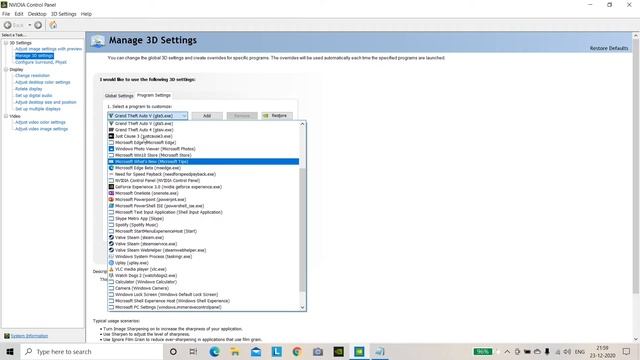The image size is (640, 360).
Task: Open Change resolution task
Action: [x=32, y=76]
